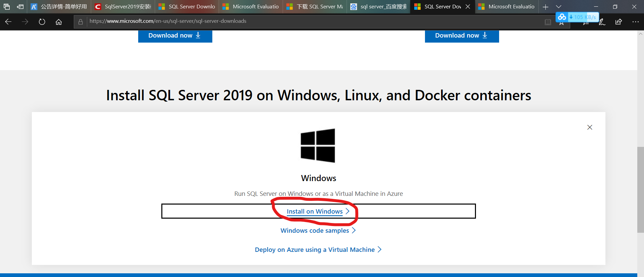Image resolution: width=644 pixels, height=277 pixels.
Task: Restore down the browser window
Action: pos(615,7)
